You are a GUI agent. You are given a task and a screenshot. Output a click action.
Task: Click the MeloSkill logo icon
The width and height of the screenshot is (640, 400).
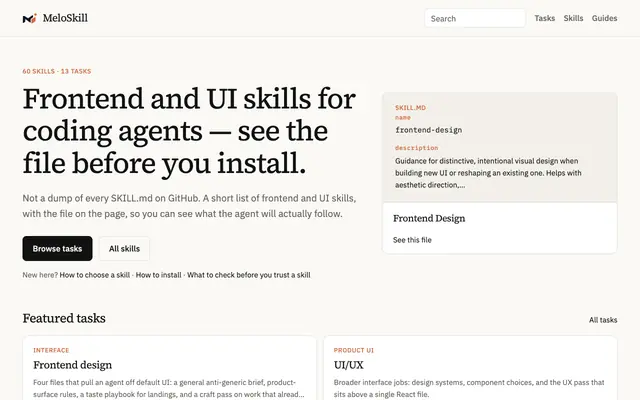pos(29,18)
